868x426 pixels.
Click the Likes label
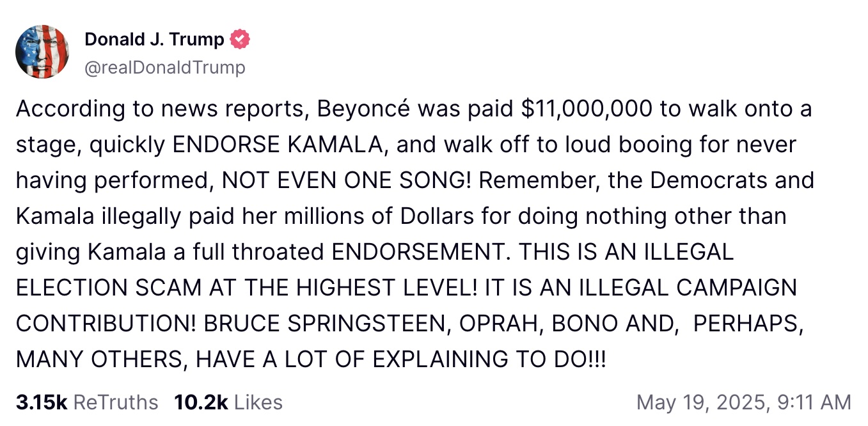pyautogui.click(x=258, y=402)
